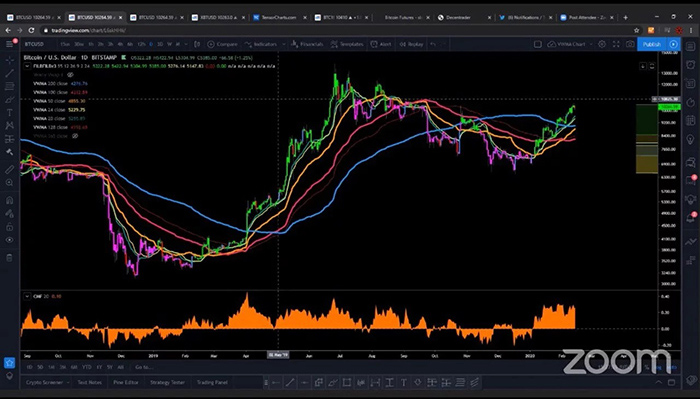This screenshot has height=399, width=700.
Task: Collapse the main indicator legend chevron
Action: click(x=27, y=66)
